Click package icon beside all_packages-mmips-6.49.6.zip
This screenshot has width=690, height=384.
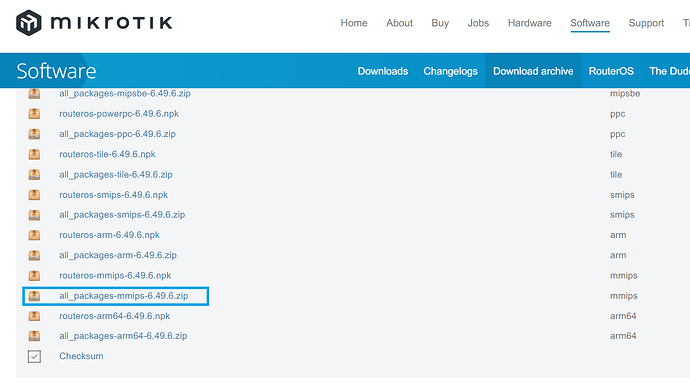(x=34, y=296)
